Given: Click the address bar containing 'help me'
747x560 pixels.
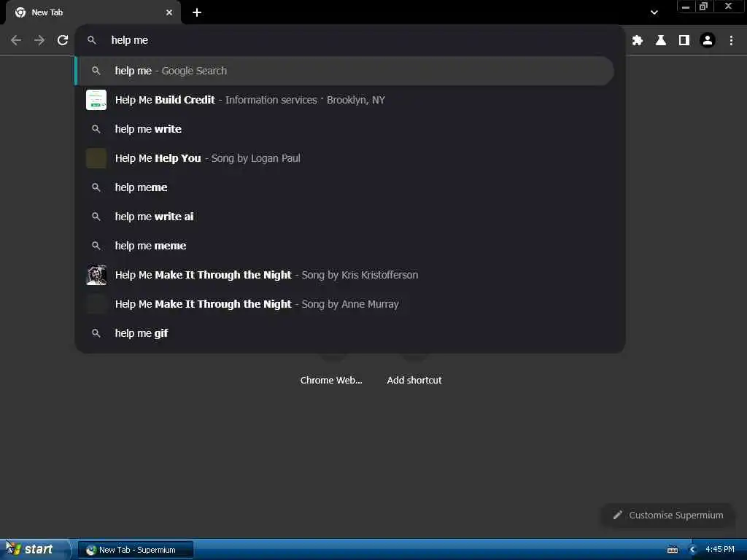Looking at the screenshot, I should (x=350, y=41).
